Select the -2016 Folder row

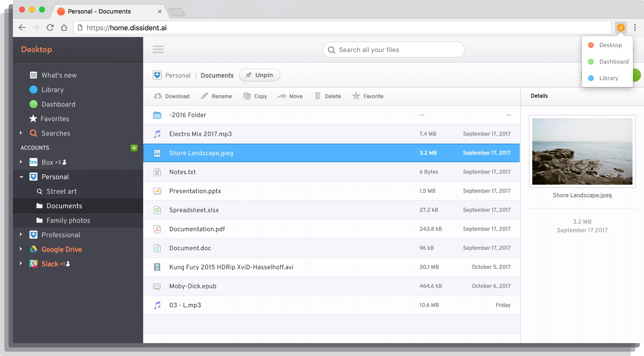tap(331, 115)
